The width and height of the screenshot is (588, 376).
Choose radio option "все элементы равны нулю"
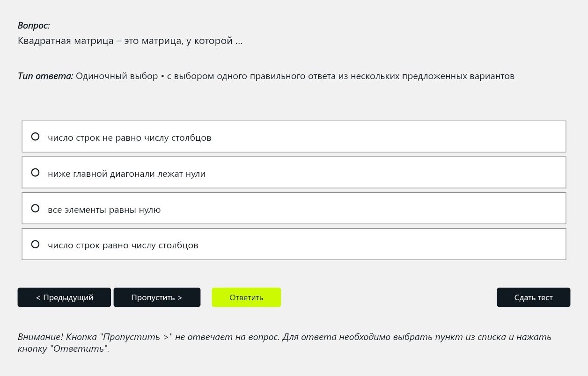pos(35,208)
